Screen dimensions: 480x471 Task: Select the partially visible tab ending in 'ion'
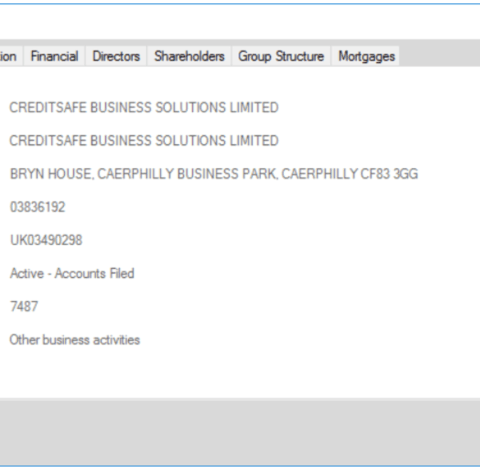tap(9, 56)
